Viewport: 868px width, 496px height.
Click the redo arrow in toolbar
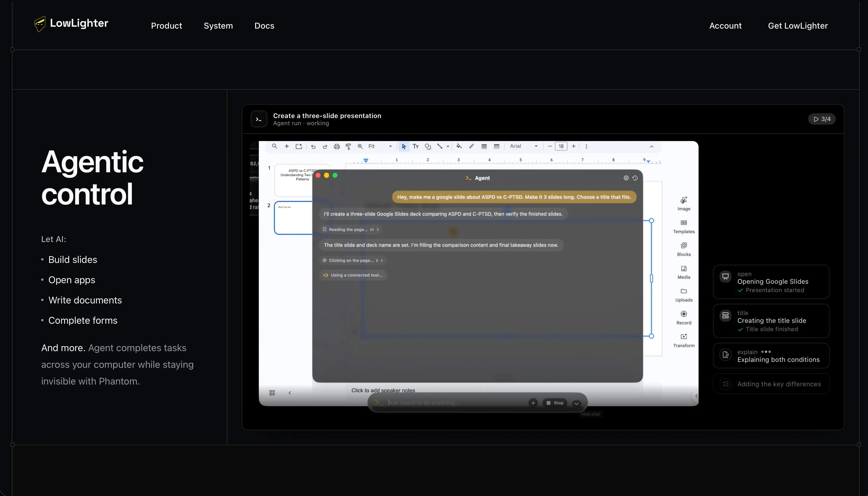tap(325, 146)
